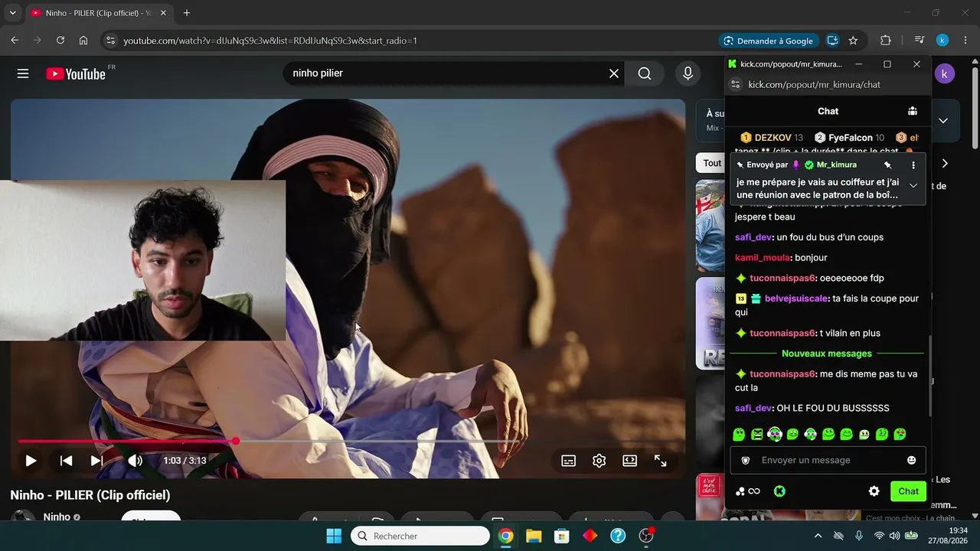Send message with green Chat button
Image resolution: width=980 pixels, height=551 pixels.
(908, 491)
